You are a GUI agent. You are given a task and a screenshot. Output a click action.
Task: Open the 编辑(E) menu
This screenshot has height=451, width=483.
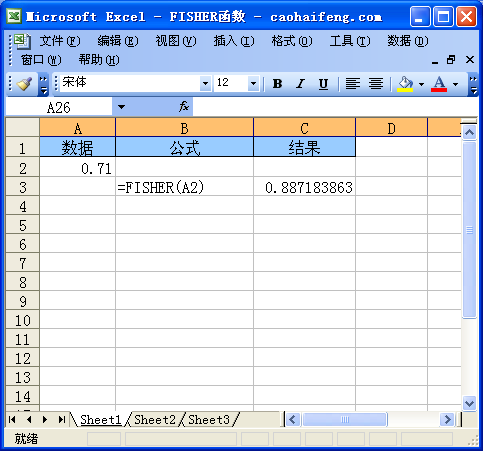click(118, 41)
